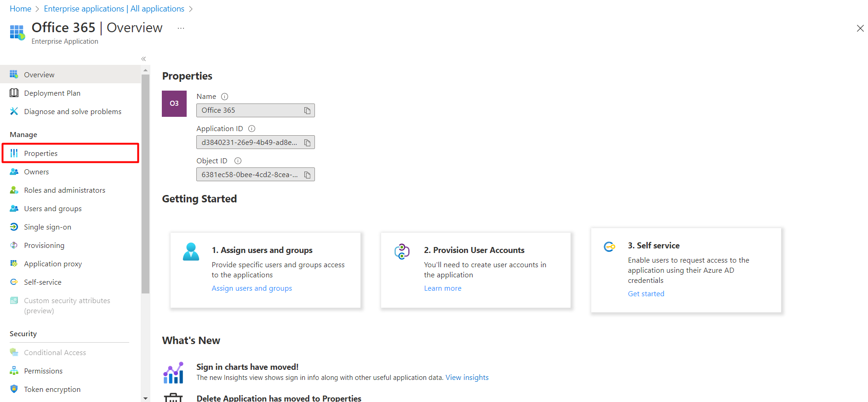The image size is (868, 402).
Task: Open Conditional Access under Security
Action: click(x=70, y=352)
